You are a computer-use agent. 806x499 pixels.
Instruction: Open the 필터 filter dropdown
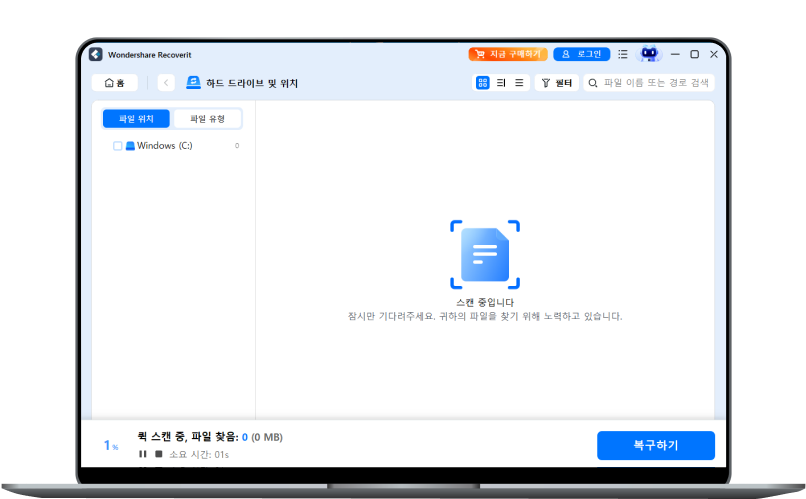tap(556, 83)
